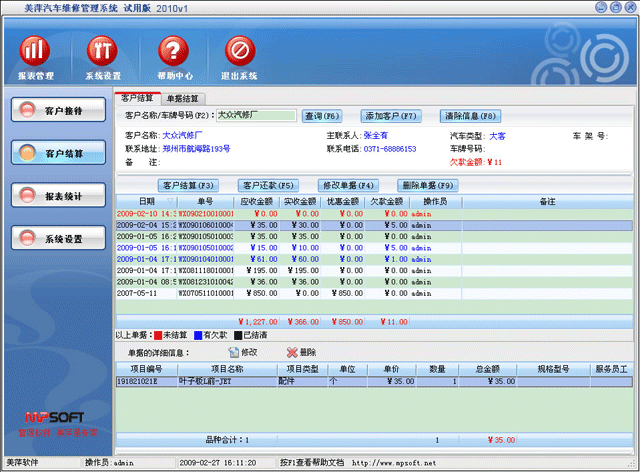
Task: Click the 添加客户(F7) button
Action: point(392,116)
